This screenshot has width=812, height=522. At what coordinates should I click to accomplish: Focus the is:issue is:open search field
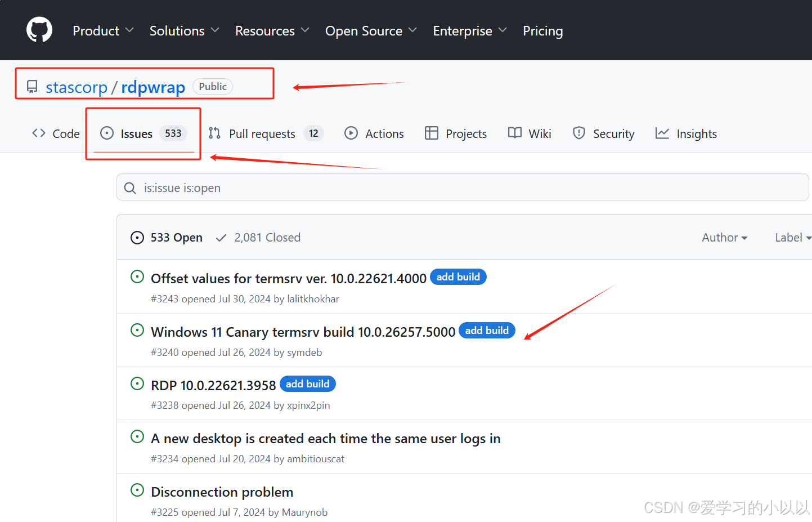463,187
